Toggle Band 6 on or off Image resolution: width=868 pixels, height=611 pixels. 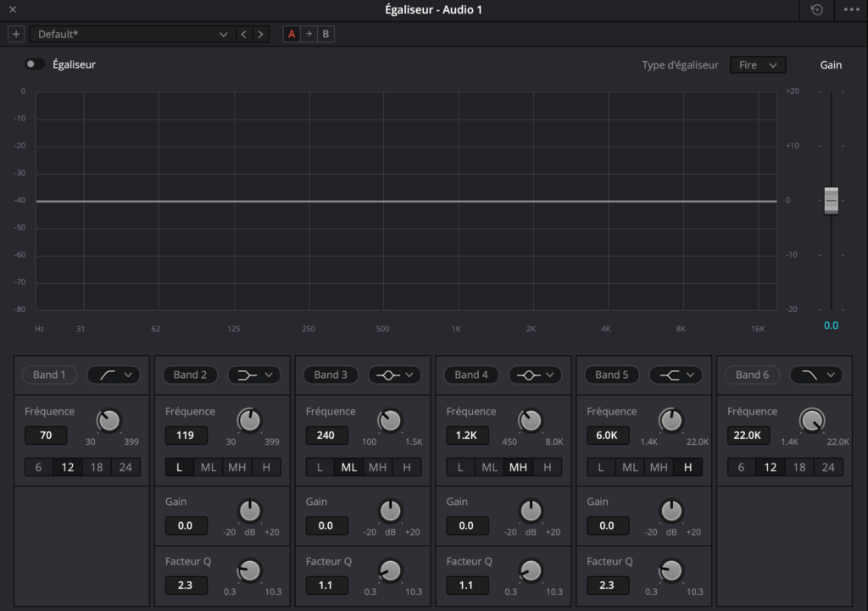click(753, 375)
